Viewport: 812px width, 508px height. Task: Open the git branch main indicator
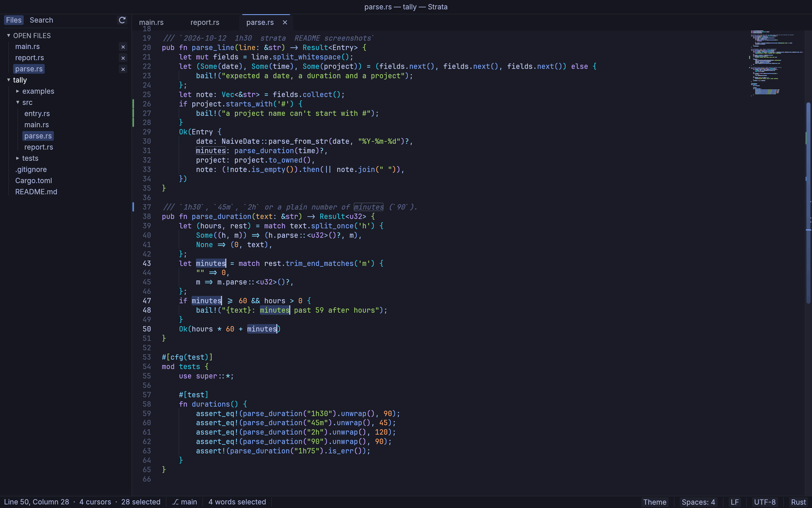click(x=185, y=502)
